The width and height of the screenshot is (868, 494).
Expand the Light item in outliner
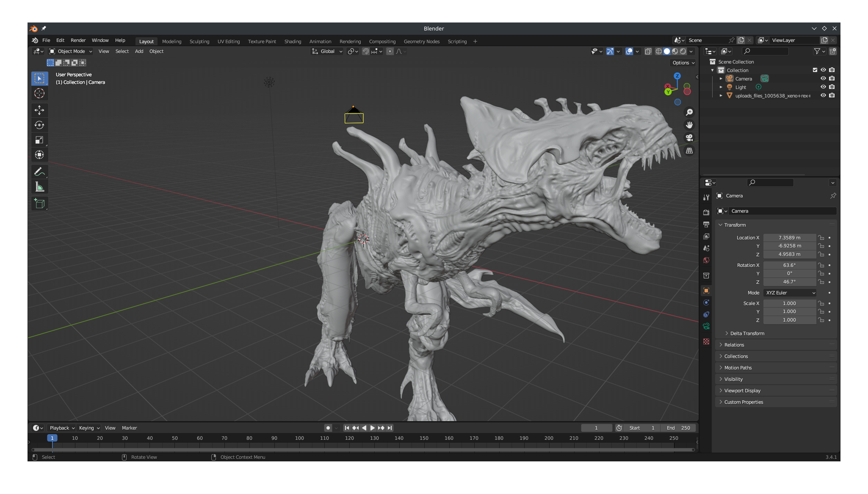(721, 87)
